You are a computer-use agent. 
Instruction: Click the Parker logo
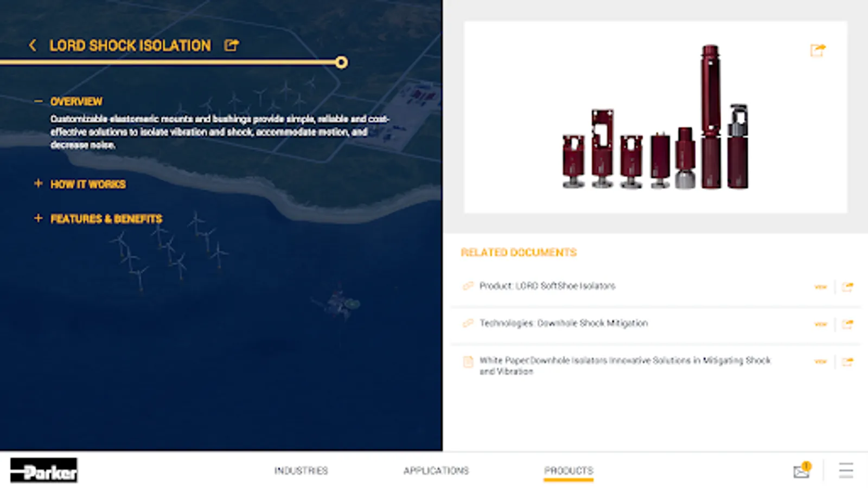(x=44, y=470)
